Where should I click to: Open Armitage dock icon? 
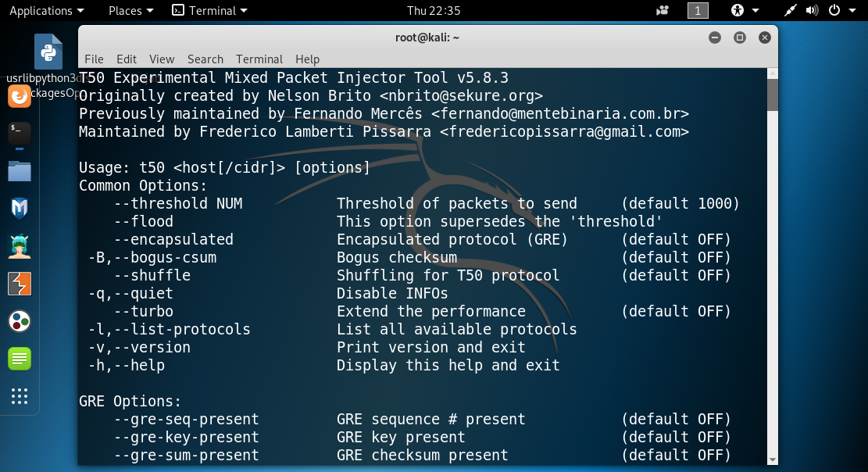point(20,246)
